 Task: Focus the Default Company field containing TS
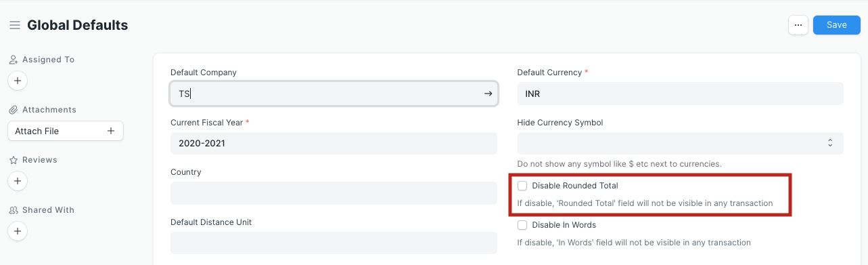(334, 94)
